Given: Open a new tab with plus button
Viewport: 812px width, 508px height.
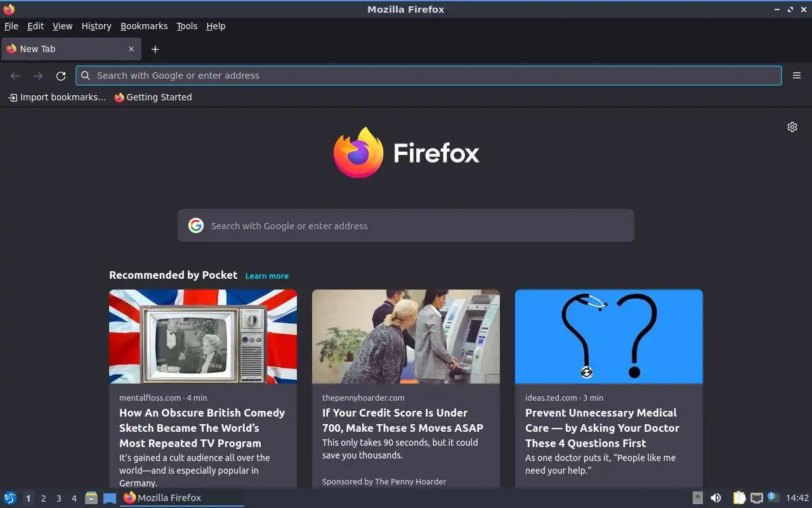Looking at the screenshot, I should pos(155,49).
